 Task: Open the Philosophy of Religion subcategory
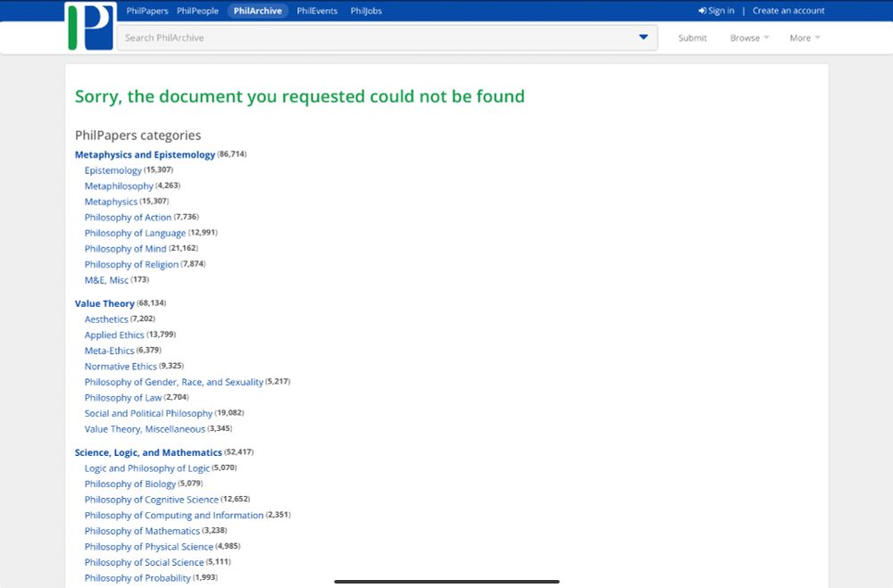point(130,264)
